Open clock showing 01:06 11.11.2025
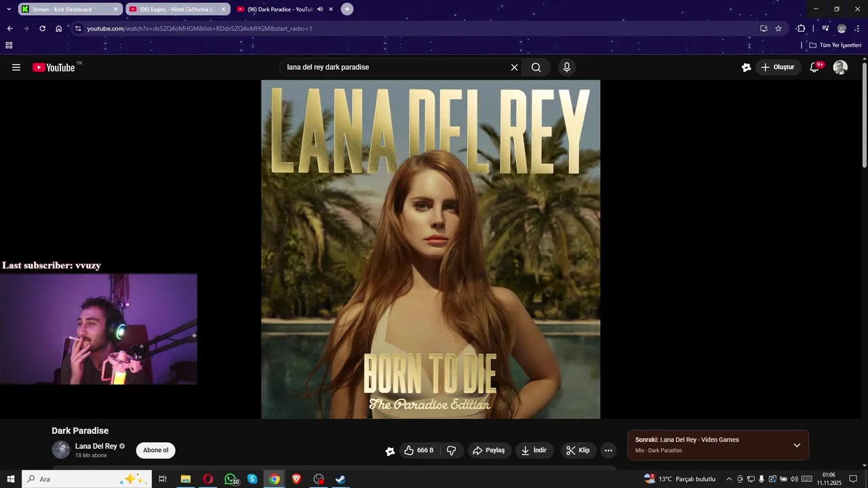Screen dimensions: 868x488 tap(829, 479)
